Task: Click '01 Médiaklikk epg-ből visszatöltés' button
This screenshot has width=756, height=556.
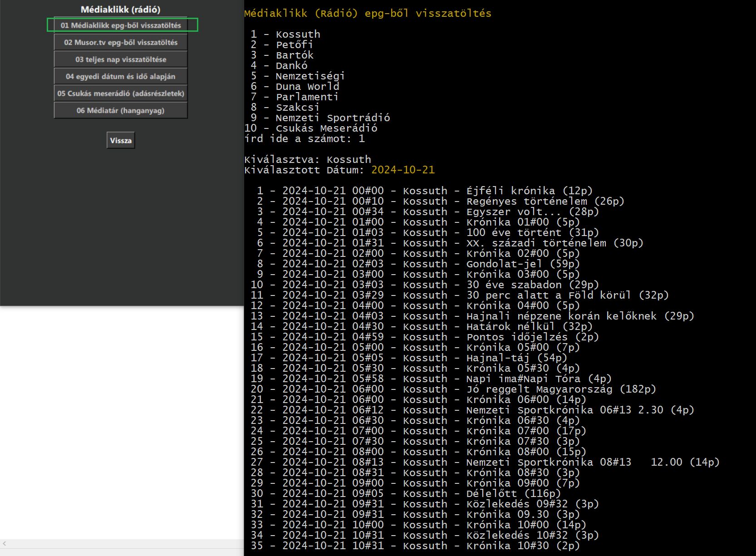Action: click(x=121, y=25)
